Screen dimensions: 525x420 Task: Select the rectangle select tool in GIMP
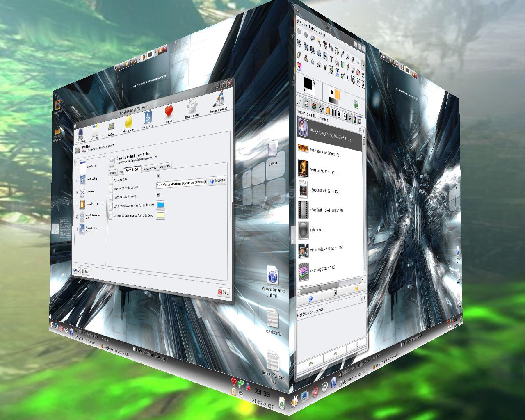(x=299, y=31)
